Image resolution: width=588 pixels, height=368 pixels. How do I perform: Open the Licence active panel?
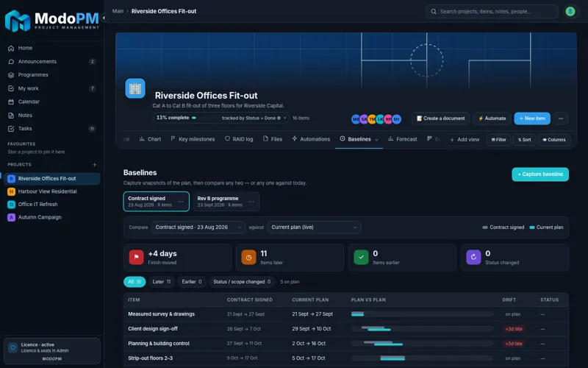click(51, 351)
